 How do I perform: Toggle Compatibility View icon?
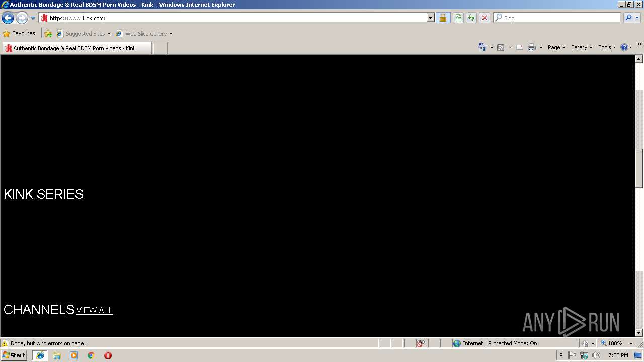pyautogui.click(x=458, y=18)
